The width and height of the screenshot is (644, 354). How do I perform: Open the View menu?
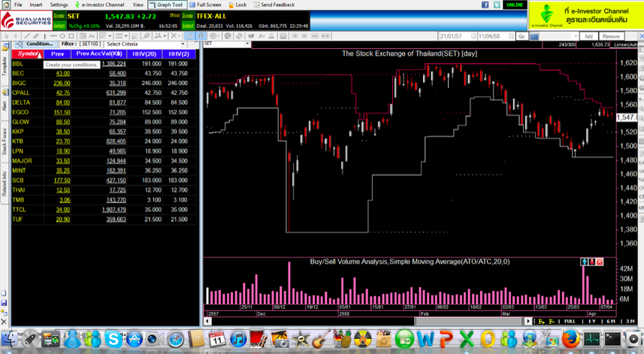click(x=138, y=5)
